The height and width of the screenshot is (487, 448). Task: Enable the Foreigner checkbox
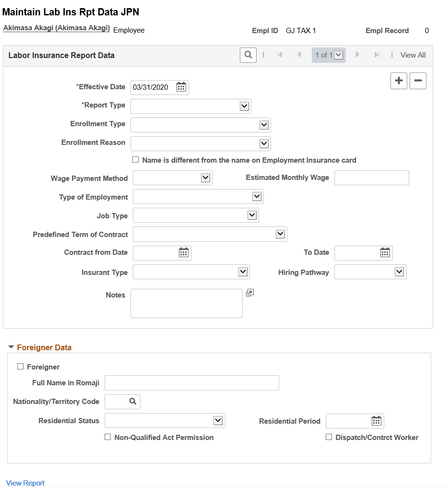pyautogui.click(x=20, y=367)
